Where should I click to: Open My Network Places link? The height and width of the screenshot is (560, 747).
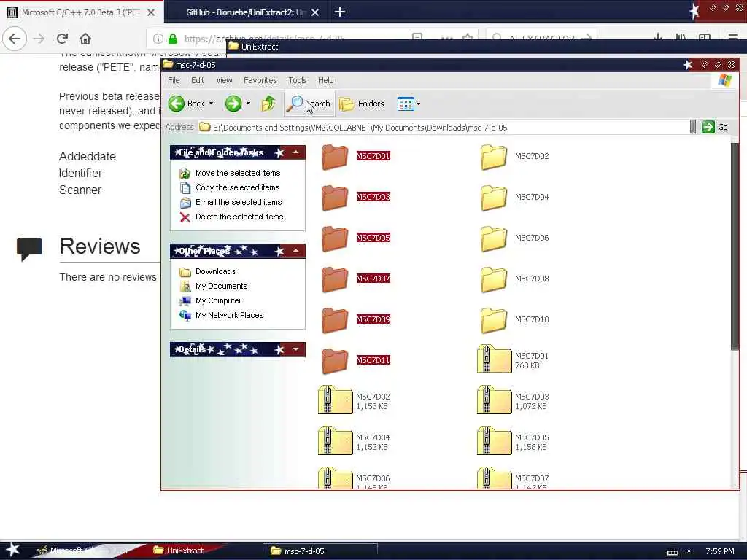click(229, 315)
